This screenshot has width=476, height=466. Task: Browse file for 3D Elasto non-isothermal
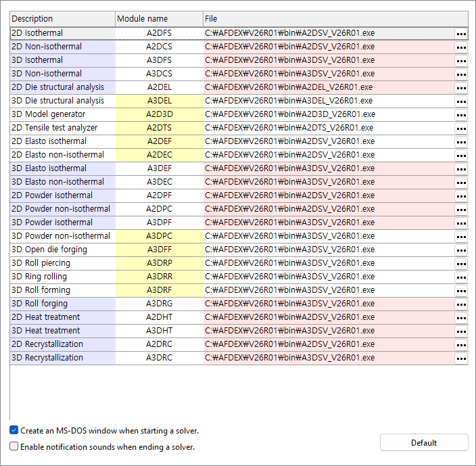pyautogui.click(x=461, y=182)
